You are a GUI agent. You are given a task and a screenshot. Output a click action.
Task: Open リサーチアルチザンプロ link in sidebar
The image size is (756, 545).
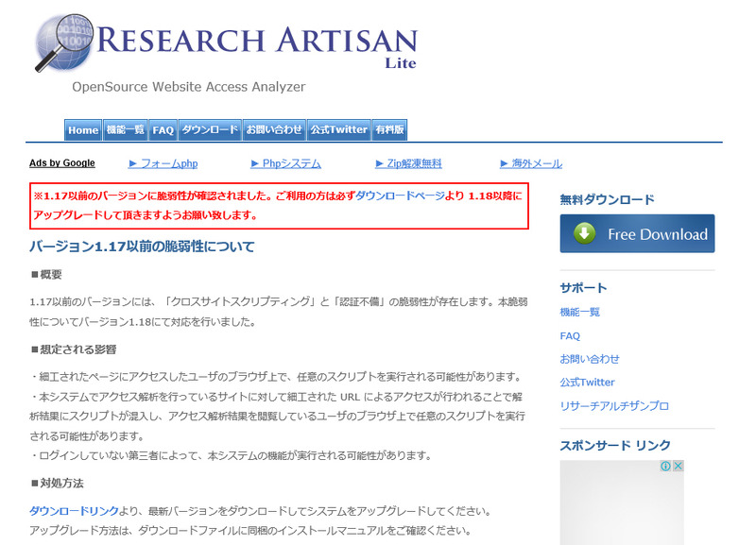(x=613, y=405)
